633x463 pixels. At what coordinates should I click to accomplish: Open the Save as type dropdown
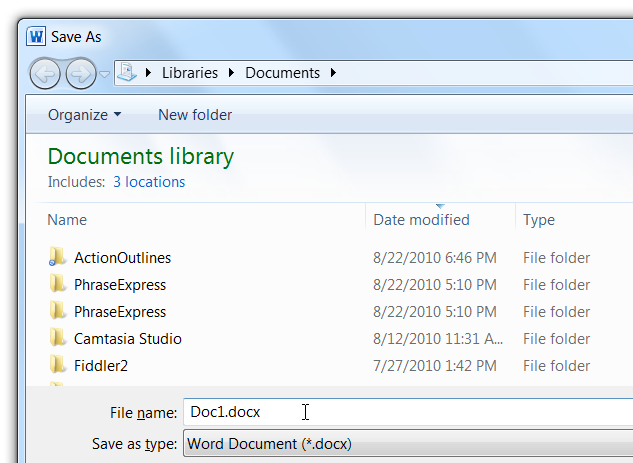(408, 444)
